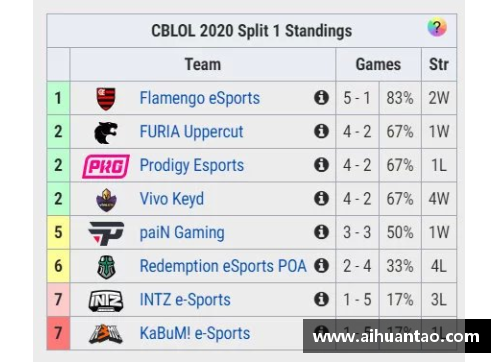Click the Games column header
The width and height of the screenshot is (500, 362).
378,64
